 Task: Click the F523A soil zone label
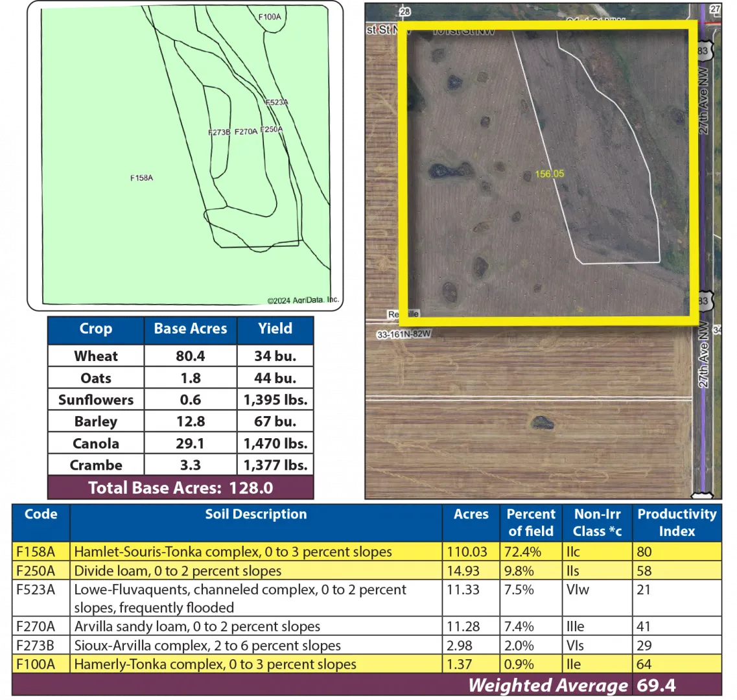click(x=277, y=102)
